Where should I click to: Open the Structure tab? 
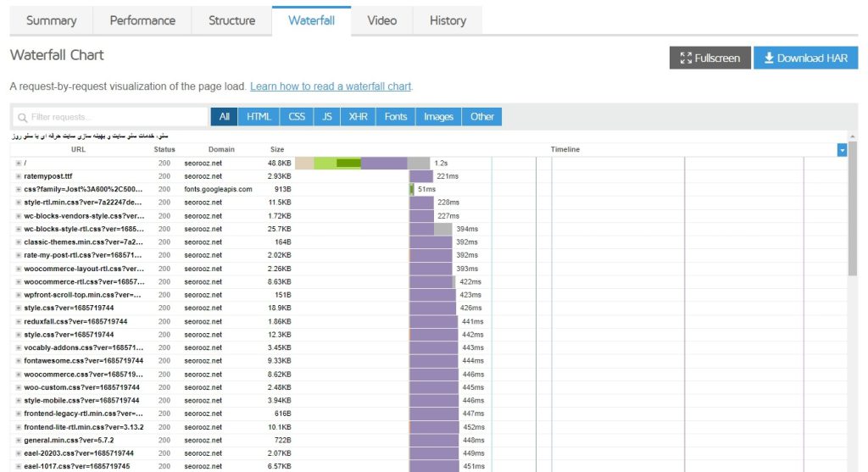tap(231, 21)
